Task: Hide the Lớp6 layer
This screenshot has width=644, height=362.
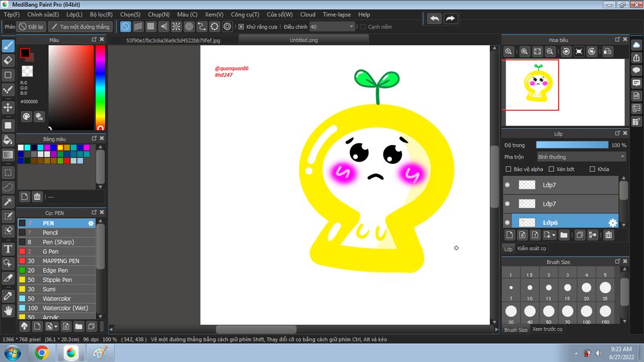Action: tap(508, 222)
